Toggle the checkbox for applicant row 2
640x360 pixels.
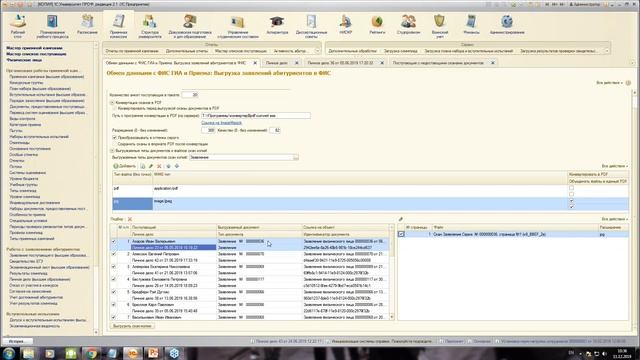coord(114,254)
